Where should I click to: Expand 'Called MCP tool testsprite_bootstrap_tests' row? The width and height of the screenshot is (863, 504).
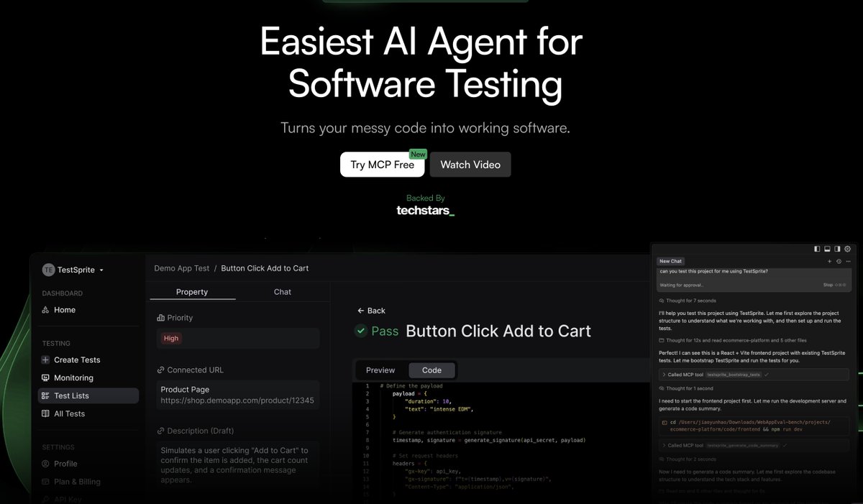754,375
